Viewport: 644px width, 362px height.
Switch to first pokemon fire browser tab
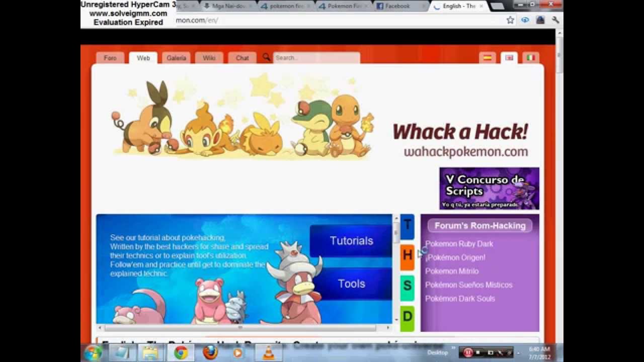point(287,6)
